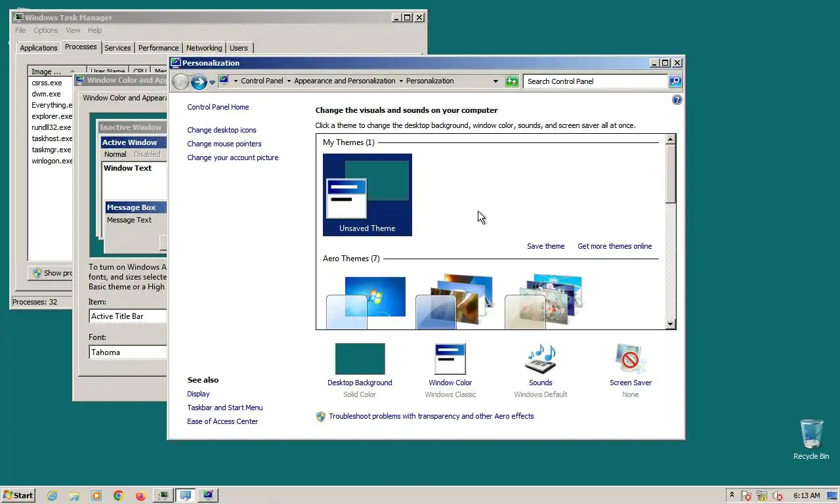The width and height of the screenshot is (840, 504).
Task: Click the taskbar clock showing 6:13 AM
Action: coord(807,495)
